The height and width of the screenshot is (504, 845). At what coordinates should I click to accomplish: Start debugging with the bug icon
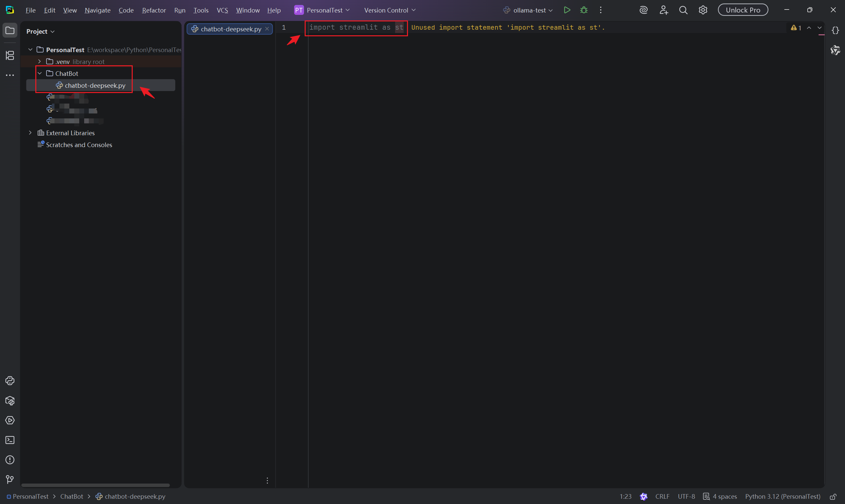[x=584, y=10]
